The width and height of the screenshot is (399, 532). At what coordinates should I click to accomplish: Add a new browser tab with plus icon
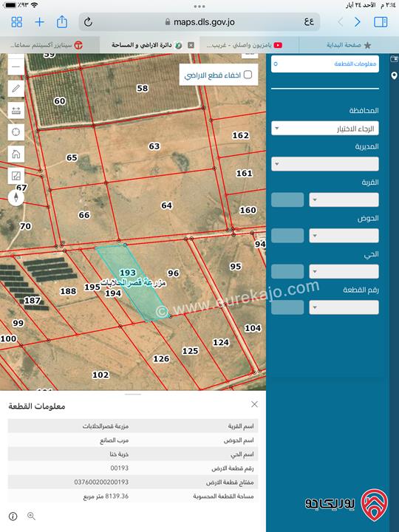pyautogui.click(x=40, y=22)
